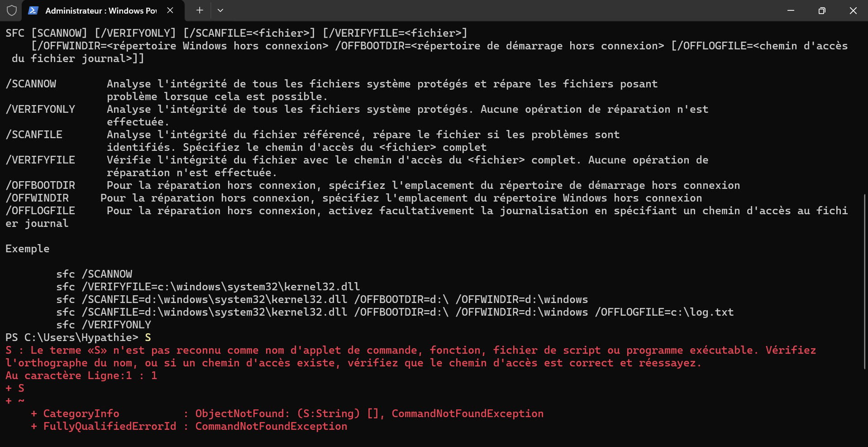This screenshot has height=447, width=868.
Task: Click the /VERIFYONLY option name in the help list
Action: (40, 109)
